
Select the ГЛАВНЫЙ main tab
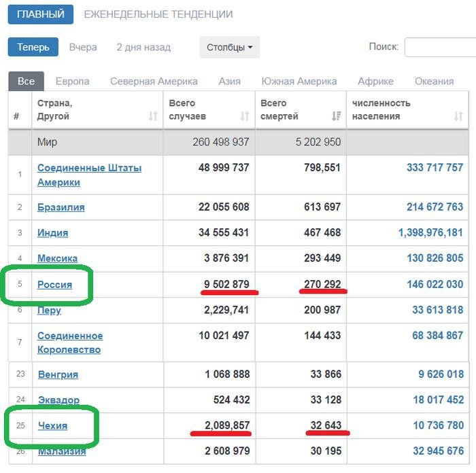click(41, 14)
